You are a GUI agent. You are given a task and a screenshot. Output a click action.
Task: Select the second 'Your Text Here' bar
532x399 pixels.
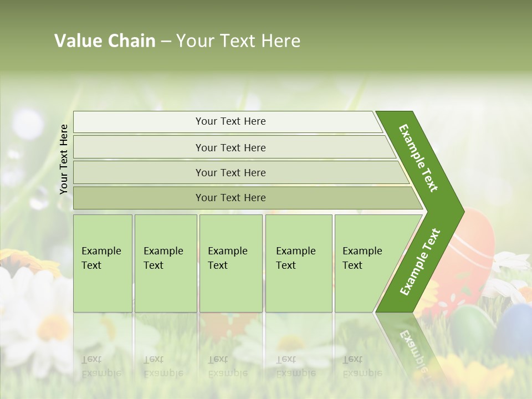[x=234, y=147]
